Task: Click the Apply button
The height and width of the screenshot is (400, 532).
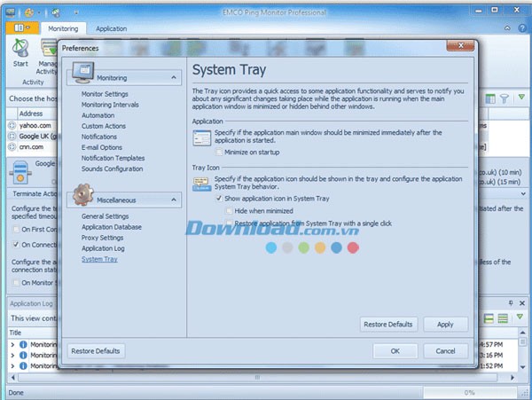Action: 445,325
